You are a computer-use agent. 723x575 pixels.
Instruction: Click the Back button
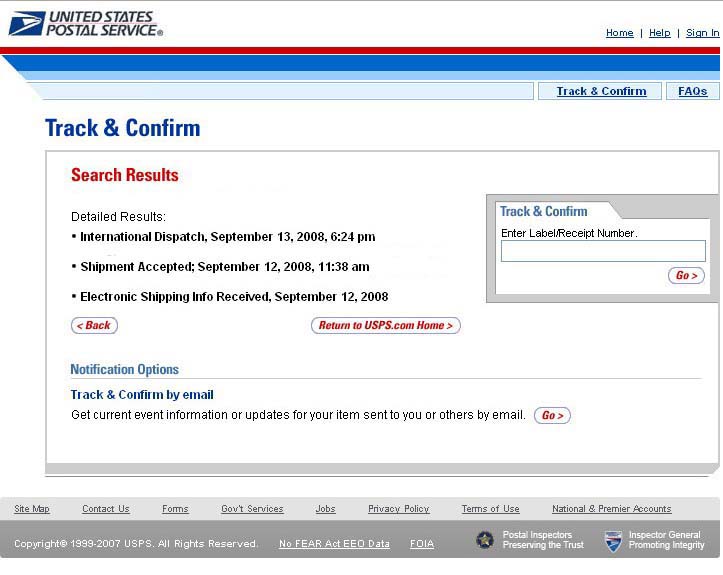tap(94, 325)
